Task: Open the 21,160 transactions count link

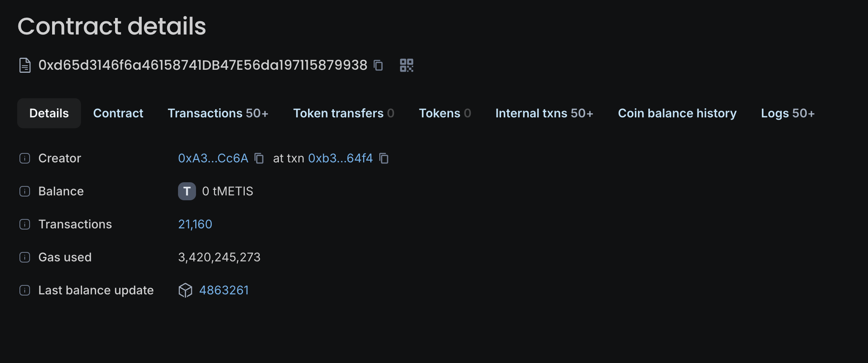Action: click(195, 224)
